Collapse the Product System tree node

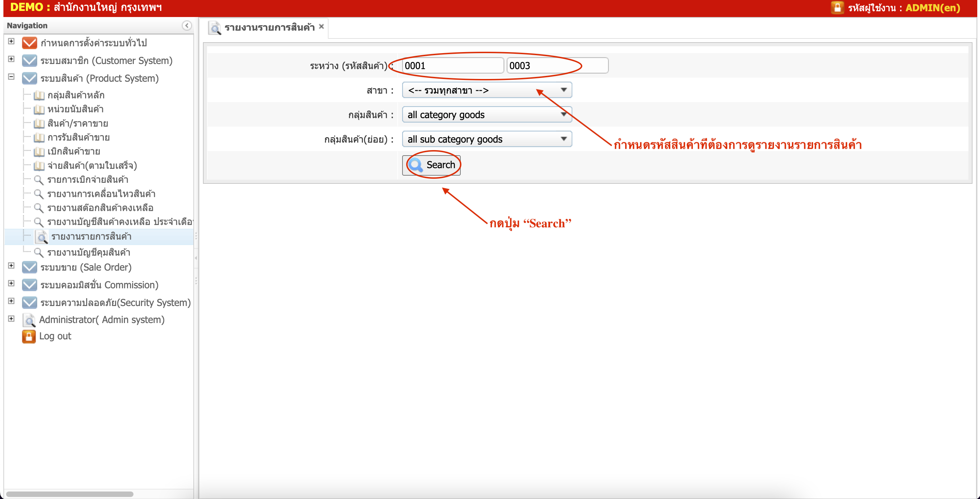pyautogui.click(x=12, y=77)
